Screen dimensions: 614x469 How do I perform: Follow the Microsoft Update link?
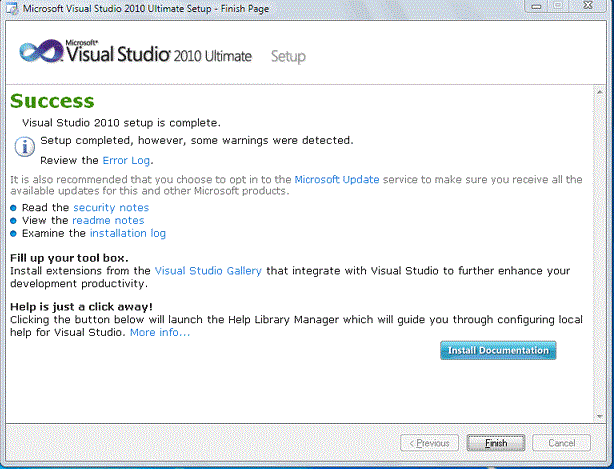pos(337,179)
